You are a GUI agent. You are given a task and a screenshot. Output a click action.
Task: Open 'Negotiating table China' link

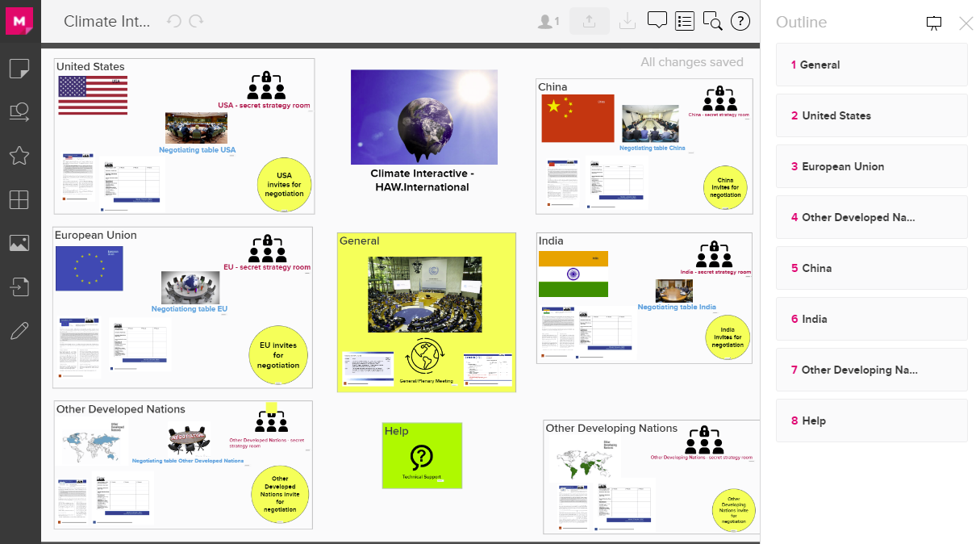(653, 148)
